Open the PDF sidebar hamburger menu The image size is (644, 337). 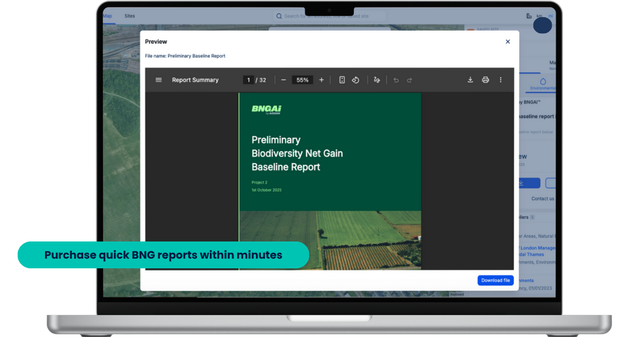158,80
